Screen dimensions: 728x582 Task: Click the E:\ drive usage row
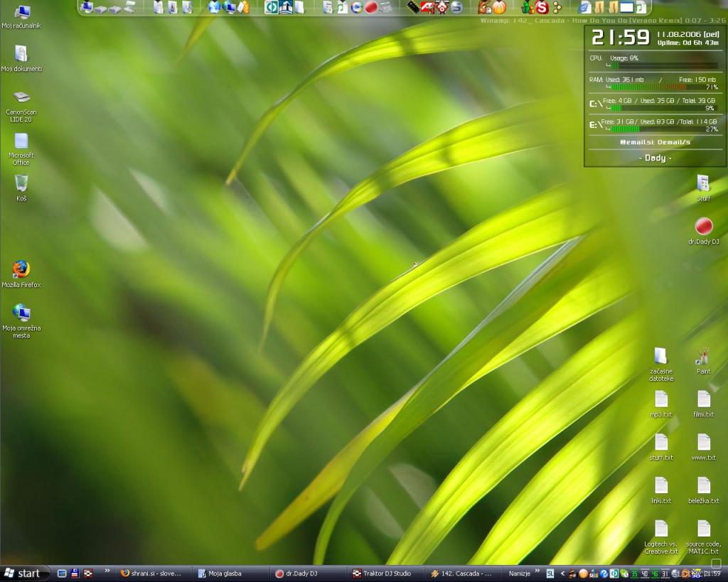655,125
